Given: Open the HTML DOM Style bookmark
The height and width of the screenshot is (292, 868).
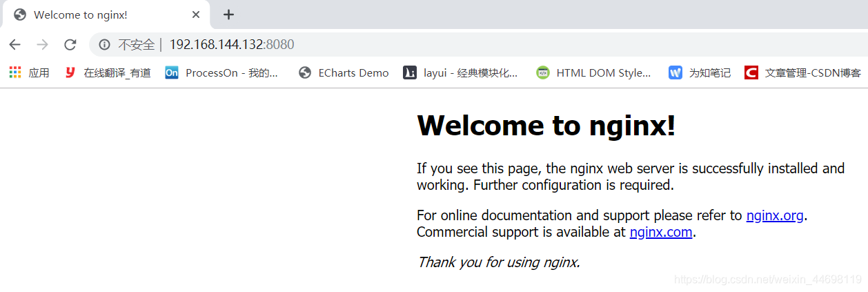Looking at the screenshot, I should pos(593,72).
